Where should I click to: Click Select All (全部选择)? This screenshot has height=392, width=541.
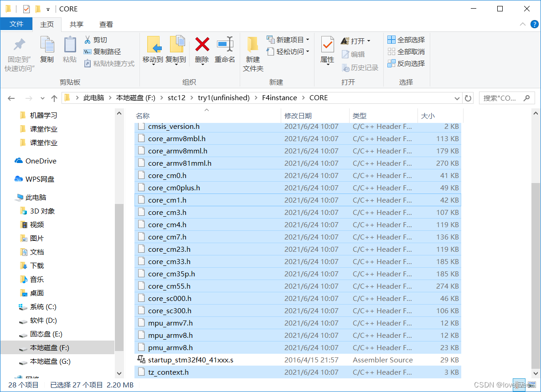click(406, 40)
